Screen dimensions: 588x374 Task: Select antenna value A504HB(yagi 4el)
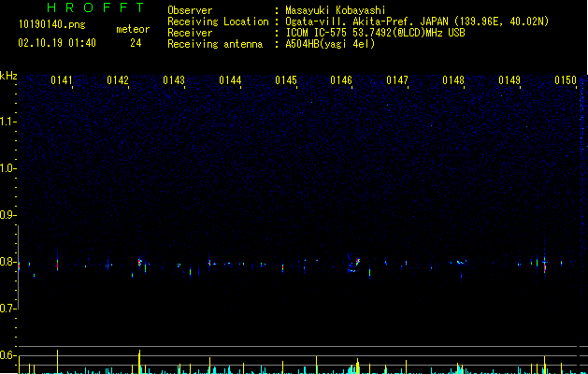(x=330, y=44)
